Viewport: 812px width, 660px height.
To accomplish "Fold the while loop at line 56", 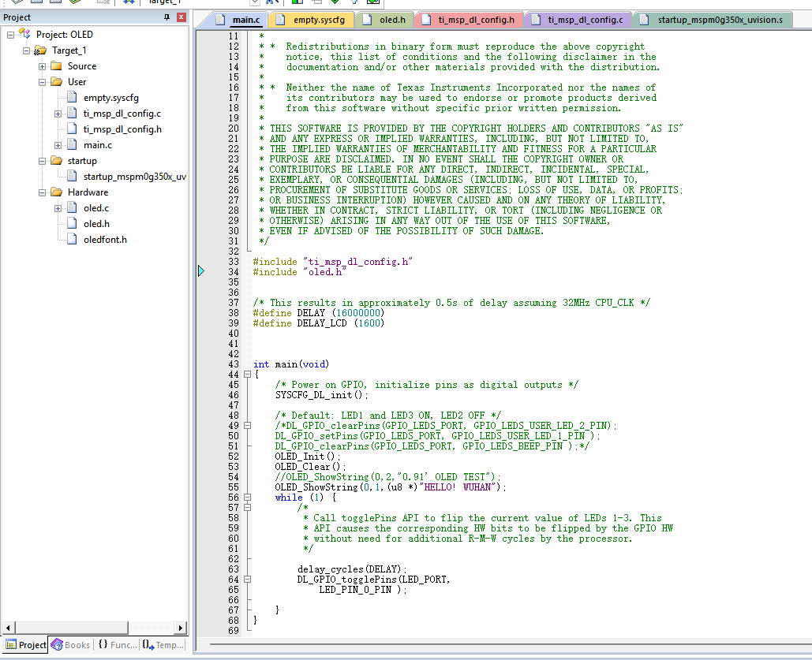I will [x=248, y=497].
